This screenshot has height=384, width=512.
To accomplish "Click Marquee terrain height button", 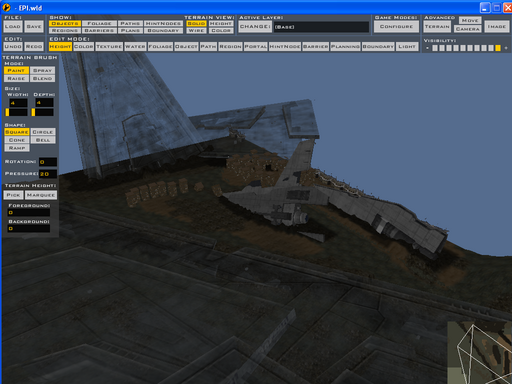I will click(41, 195).
